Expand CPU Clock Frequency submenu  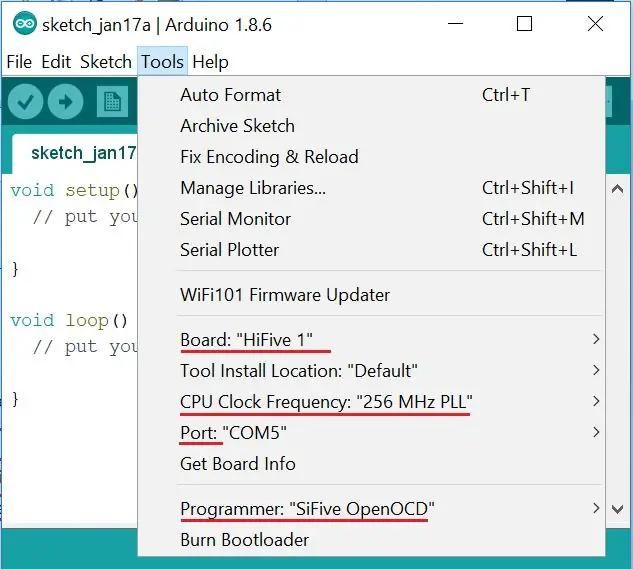371,402
